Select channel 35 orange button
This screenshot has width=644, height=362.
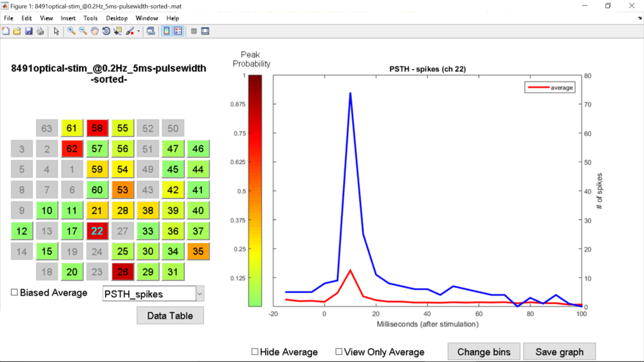tap(198, 251)
